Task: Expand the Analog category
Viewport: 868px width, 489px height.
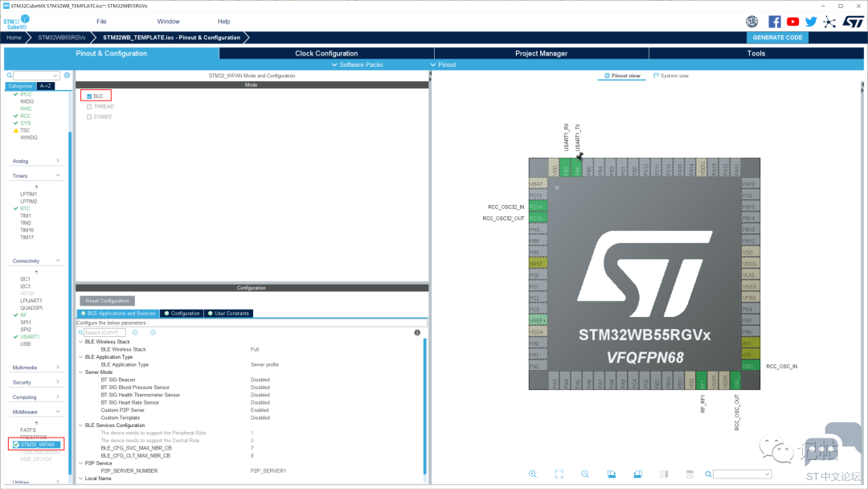Action: [x=36, y=161]
